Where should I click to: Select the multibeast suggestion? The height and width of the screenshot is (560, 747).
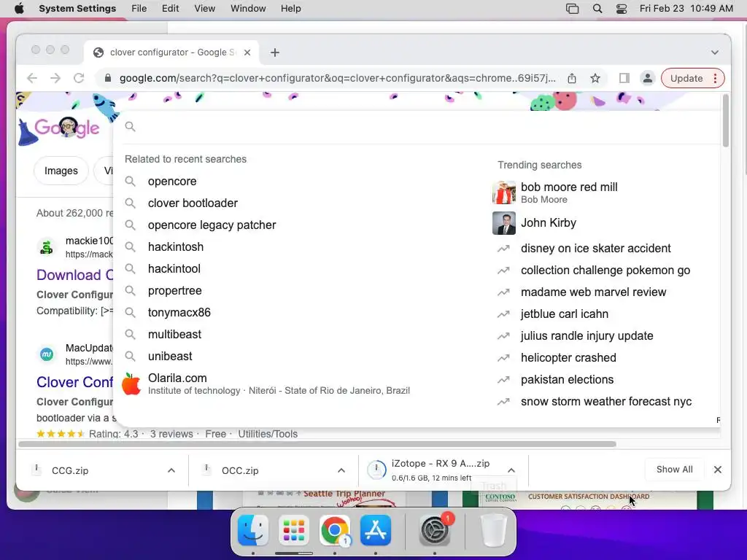pyautogui.click(x=174, y=335)
